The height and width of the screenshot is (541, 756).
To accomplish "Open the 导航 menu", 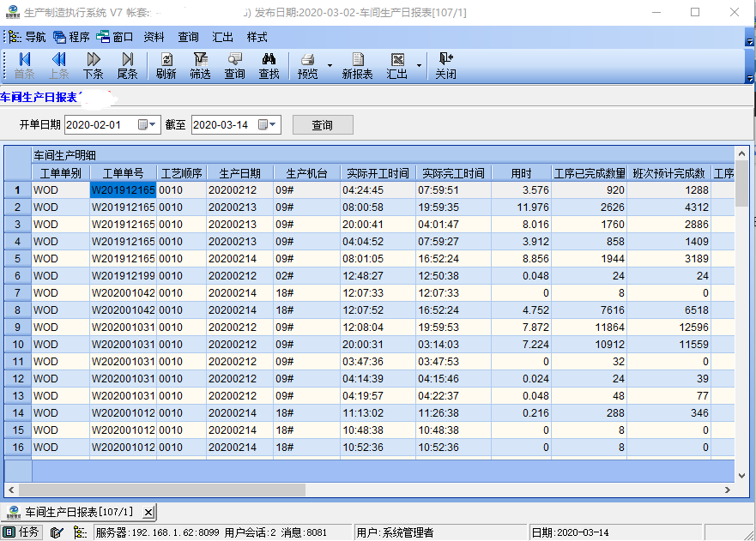I will coord(28,37).
